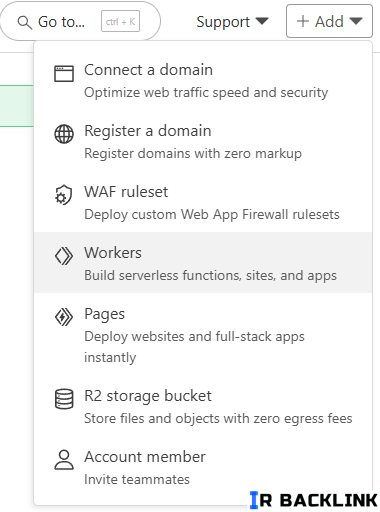Open the Go to search field
This screenshot has width=380, height=512.
click(x=80, y=22)
